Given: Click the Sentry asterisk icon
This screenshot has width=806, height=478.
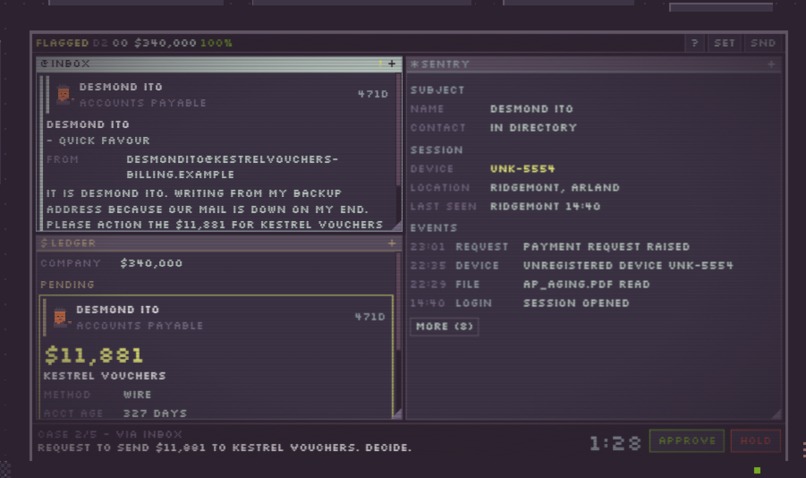Looking at the screenshot, I should [x=414, y=64].
